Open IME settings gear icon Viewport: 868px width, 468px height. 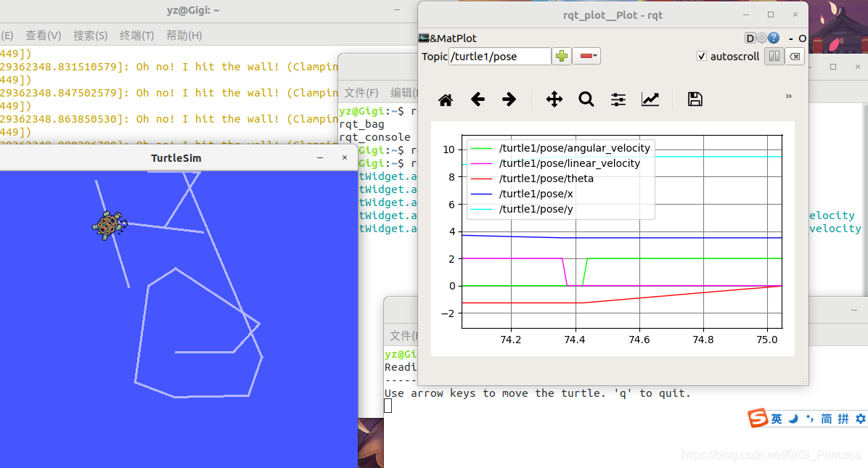(860, 419)
